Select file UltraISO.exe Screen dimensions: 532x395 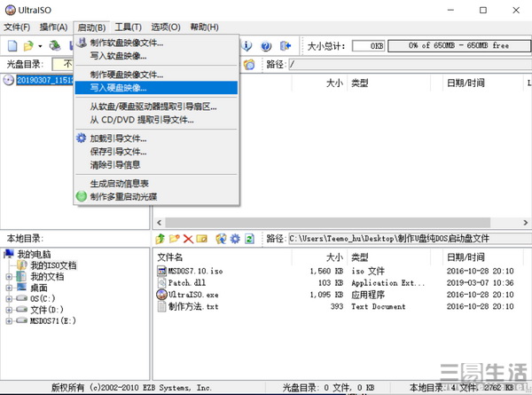tap(193, 295)
